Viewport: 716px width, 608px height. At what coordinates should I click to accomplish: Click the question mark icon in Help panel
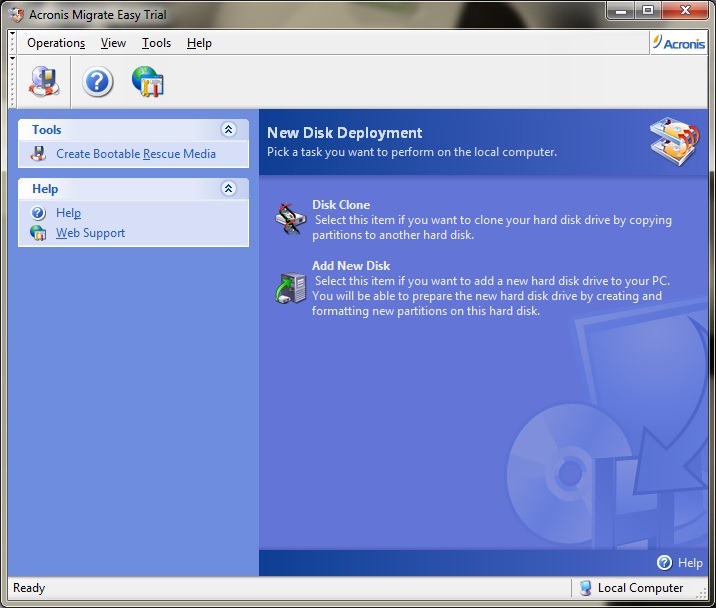coord(39,213)
